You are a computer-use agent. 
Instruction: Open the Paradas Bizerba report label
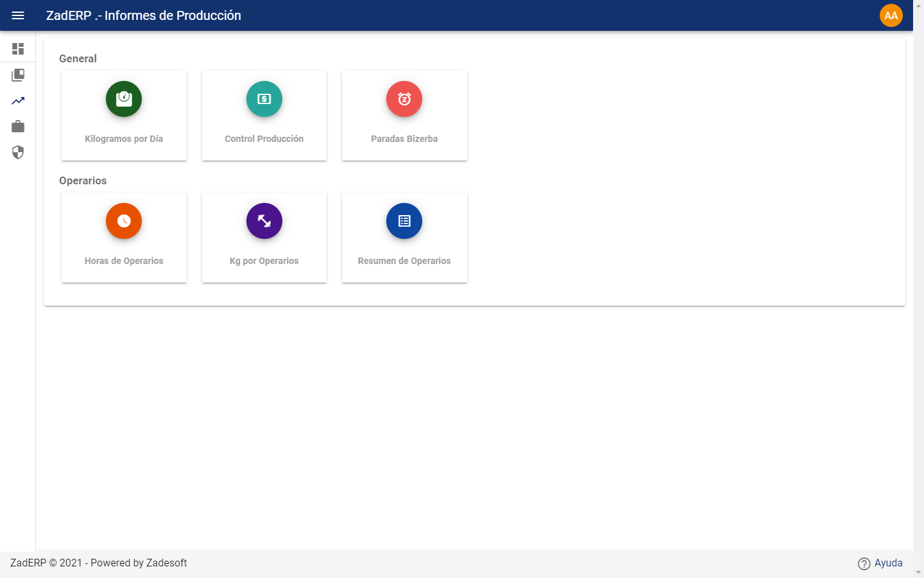pyautogui.click(x=404, y=139)
